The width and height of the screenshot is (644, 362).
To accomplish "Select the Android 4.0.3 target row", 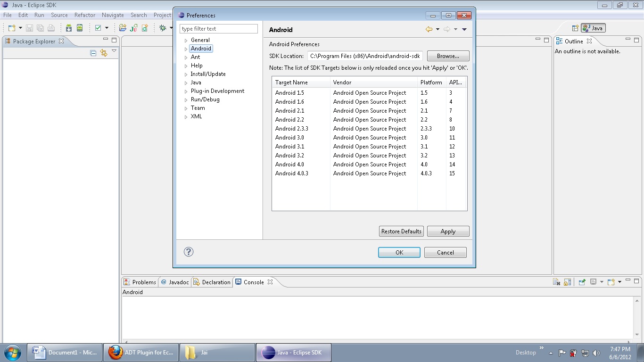I will coord(370,173).
